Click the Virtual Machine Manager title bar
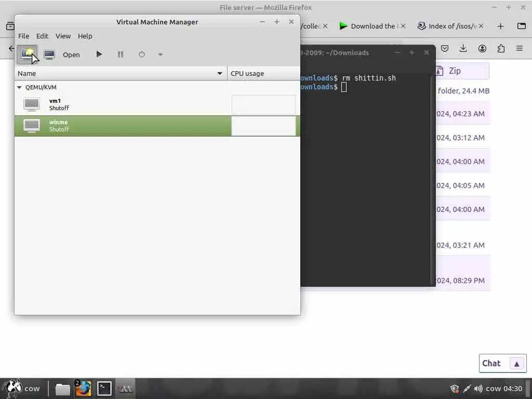 click(x=157, y=22)
